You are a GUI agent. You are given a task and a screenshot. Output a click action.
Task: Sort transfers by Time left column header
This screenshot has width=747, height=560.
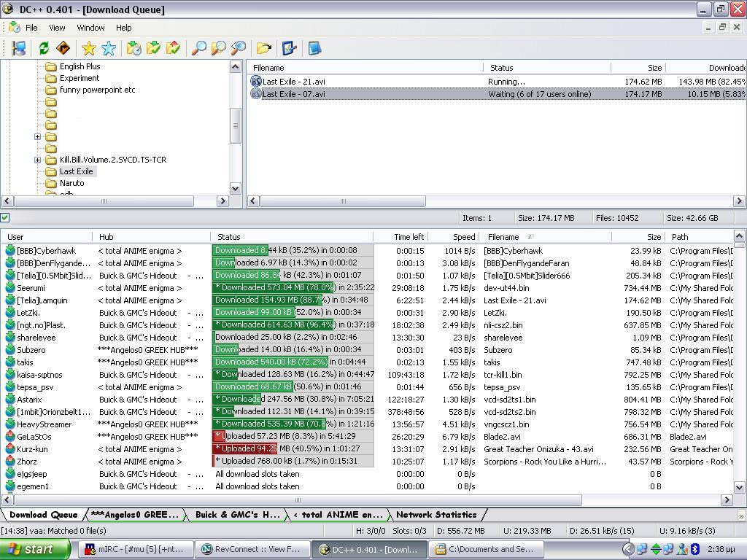(x=401, y=237)
